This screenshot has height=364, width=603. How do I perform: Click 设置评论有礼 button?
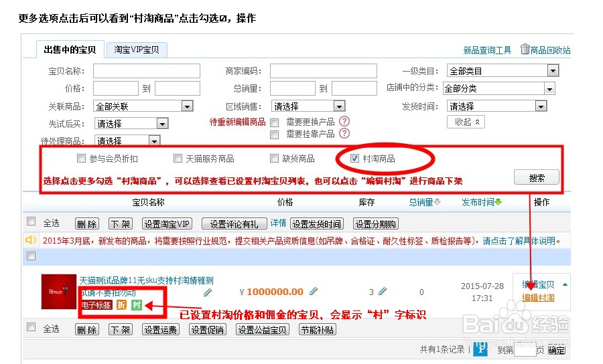[x=234, y=224]
